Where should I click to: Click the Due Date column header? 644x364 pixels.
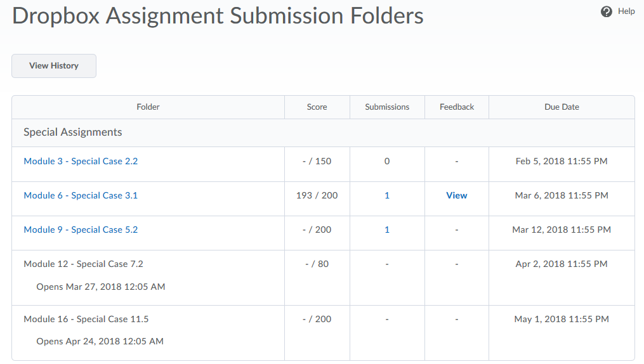(x=562, y=107)
